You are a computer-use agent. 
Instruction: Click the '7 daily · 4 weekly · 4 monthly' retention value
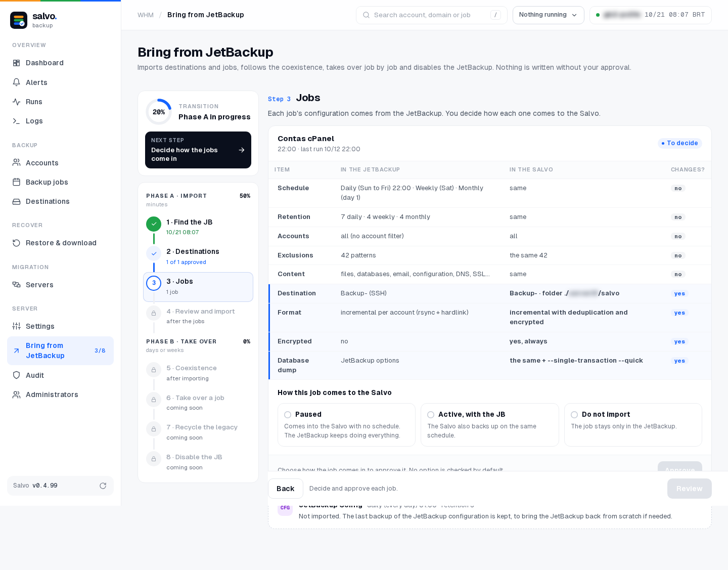pos(385,217)
